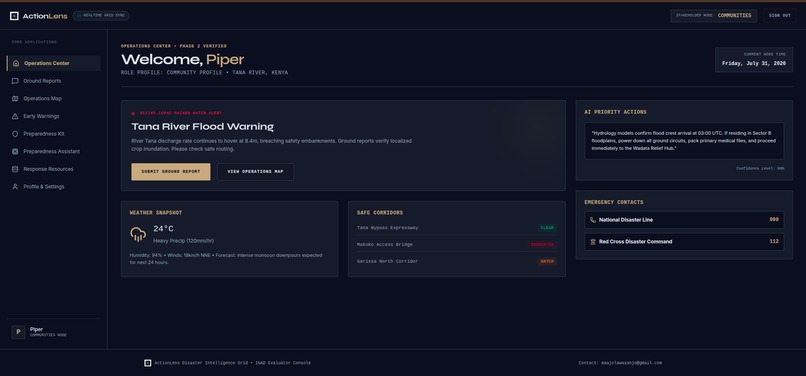
Task: Open Preparedness Kit section
Action: coord(53,134)
